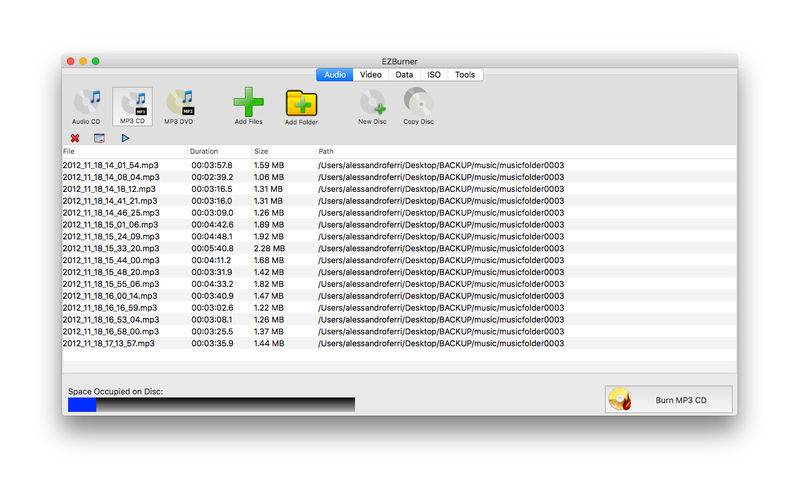The height and width of the screenshot is (500, 800).
Task: Click the duration 00:02:39.2
Action: click(212, 177)
